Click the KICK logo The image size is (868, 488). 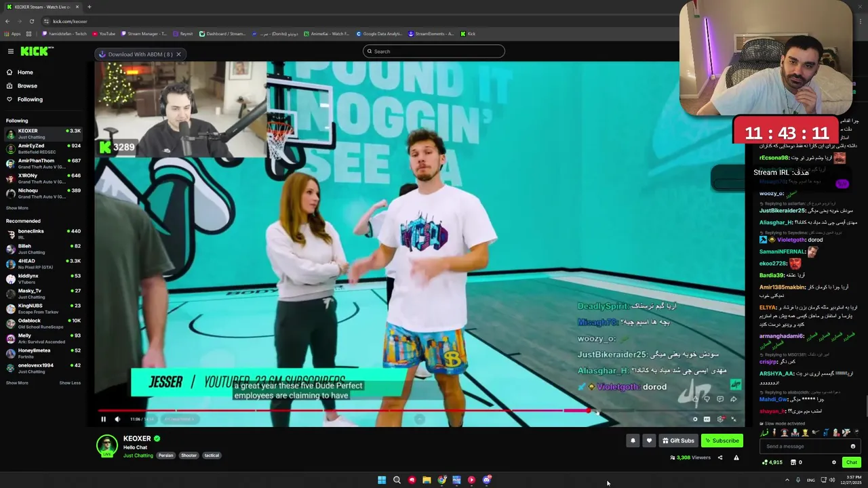point(33,52)
